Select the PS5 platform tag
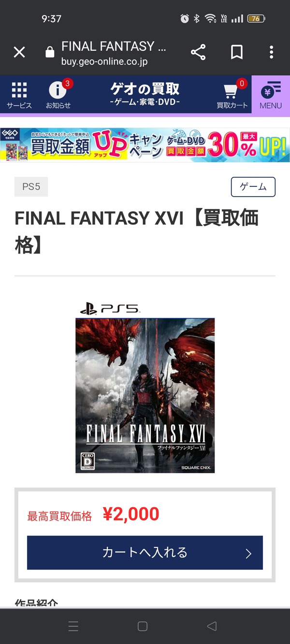Image resolution: width=290 pixels, height=644 pixels. 31,186
